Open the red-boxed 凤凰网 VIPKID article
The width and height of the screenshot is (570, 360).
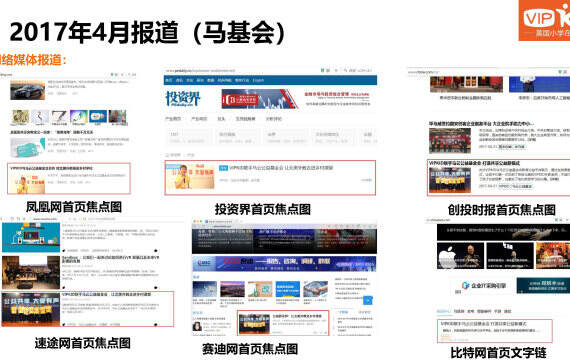tap(69, 178)
